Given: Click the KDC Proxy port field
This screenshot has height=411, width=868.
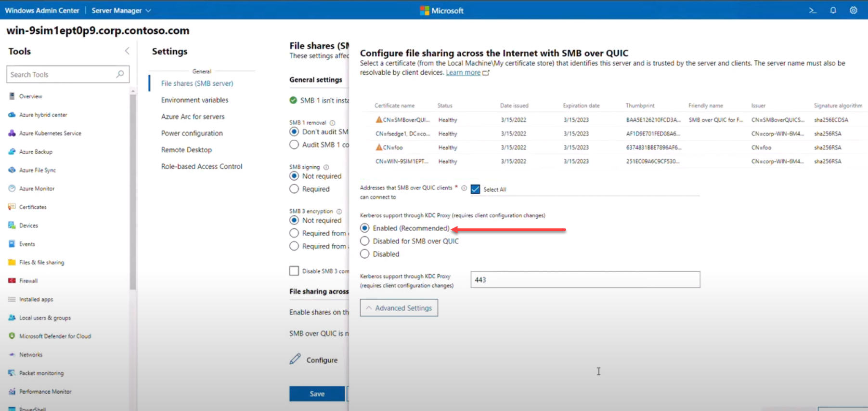Looking at the screenshot, I should point(585,279).
